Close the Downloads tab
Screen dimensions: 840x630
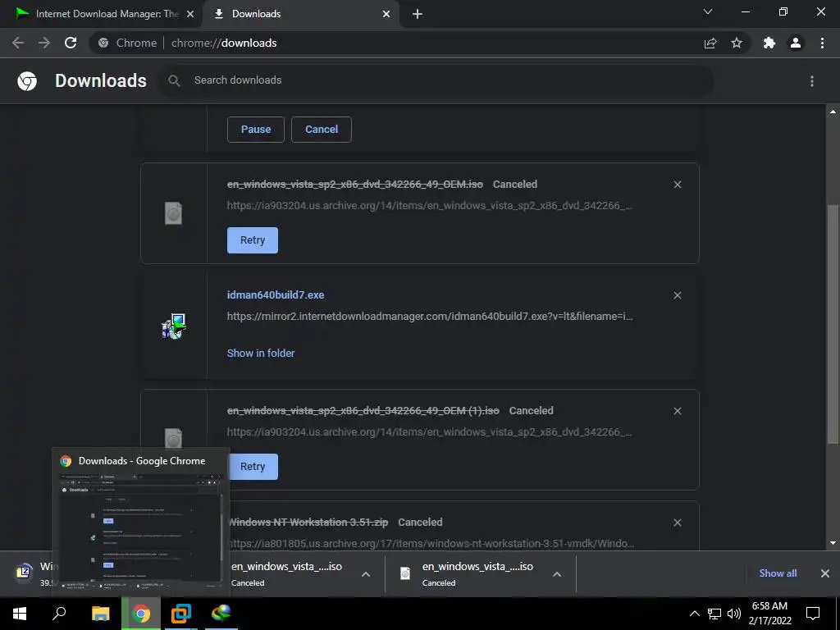click(x=386, y=14)
